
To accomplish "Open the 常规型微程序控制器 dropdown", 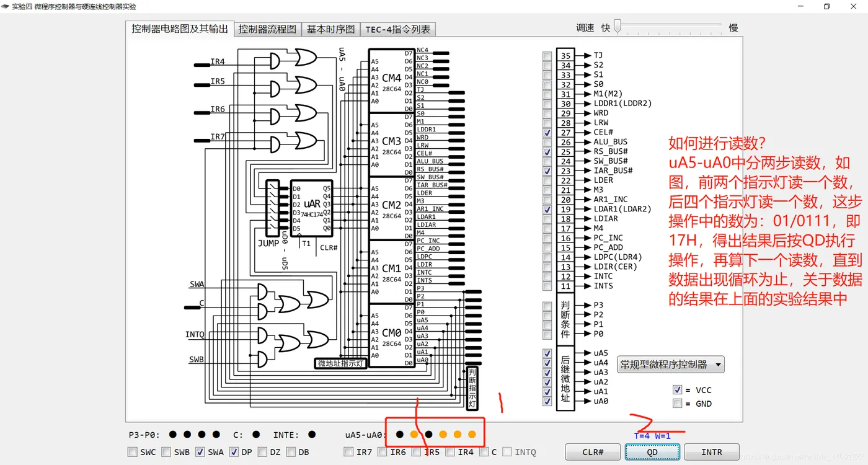I will click(671, 365).
